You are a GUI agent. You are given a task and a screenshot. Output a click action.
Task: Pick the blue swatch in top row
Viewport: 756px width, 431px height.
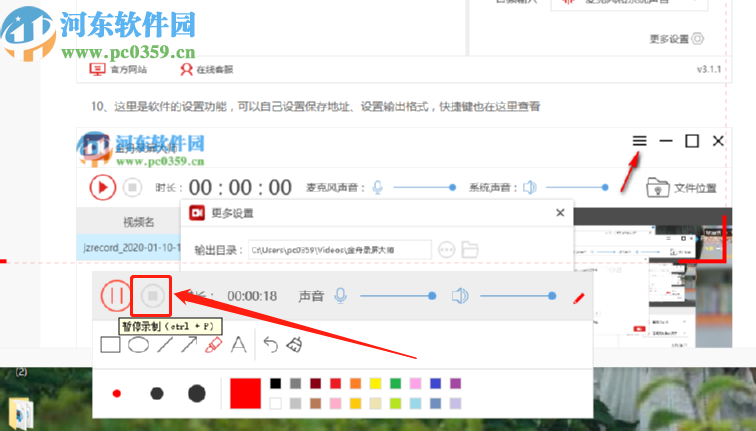tap(435, 383)
